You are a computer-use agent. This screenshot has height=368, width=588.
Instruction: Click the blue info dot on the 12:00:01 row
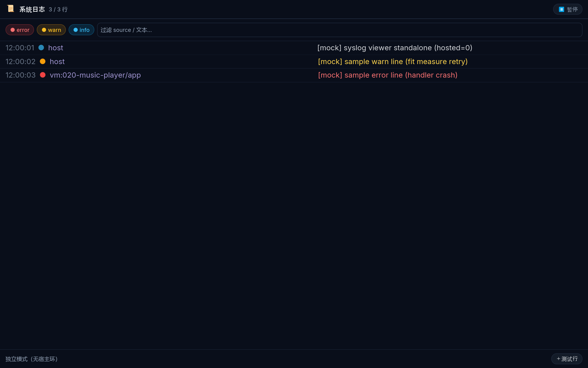click(41, 48)
